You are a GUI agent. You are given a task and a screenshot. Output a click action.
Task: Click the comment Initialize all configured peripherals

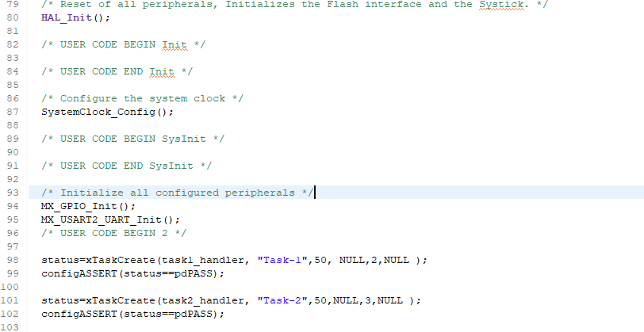pyautogui.click(x=177, y=193)
